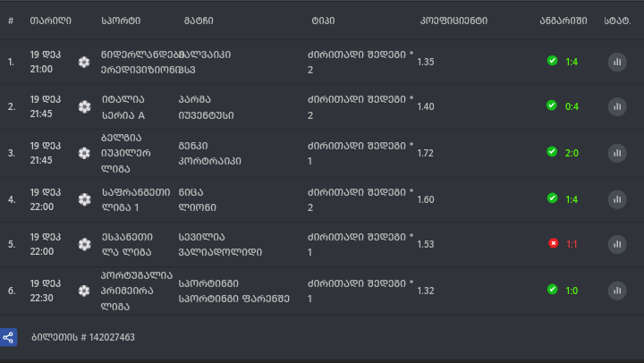Open statistics for the ნიცა – ლიონი match

(617, 198)
